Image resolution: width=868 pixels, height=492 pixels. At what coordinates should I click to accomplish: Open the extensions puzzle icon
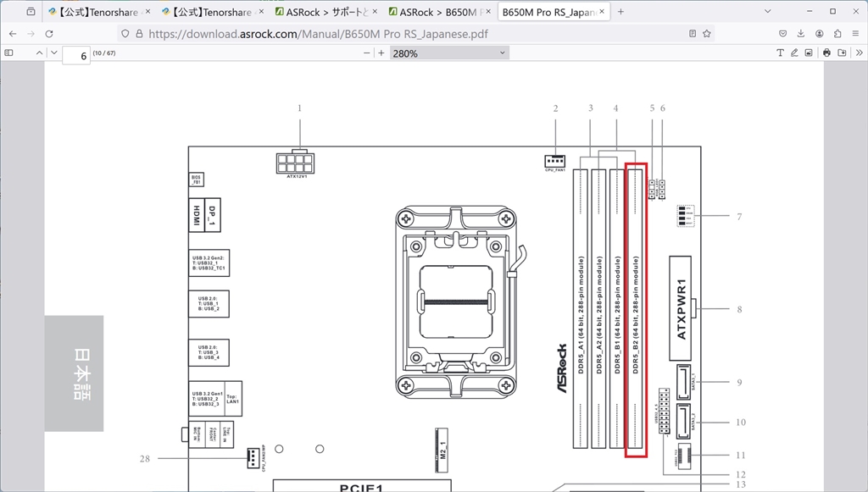837,34
